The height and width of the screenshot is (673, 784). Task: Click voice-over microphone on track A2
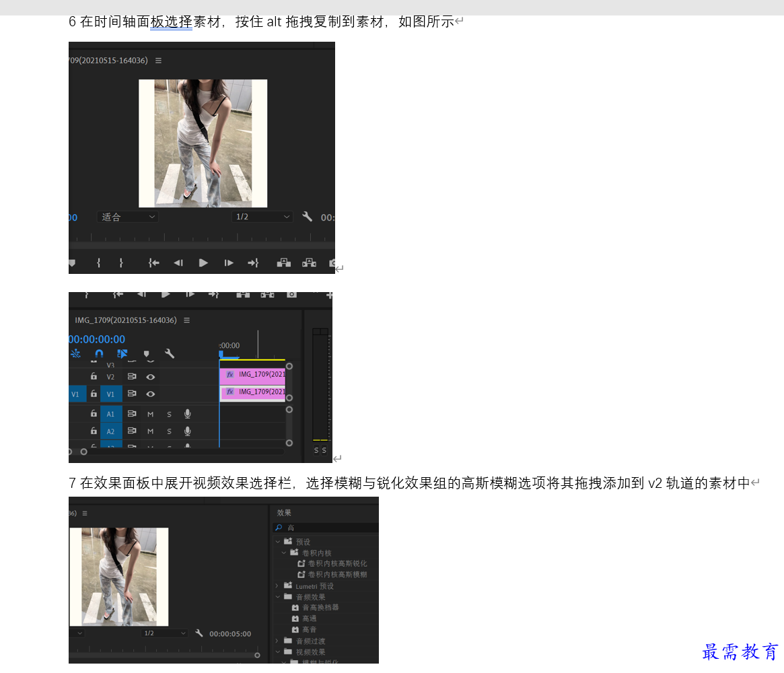pos(188,431)
